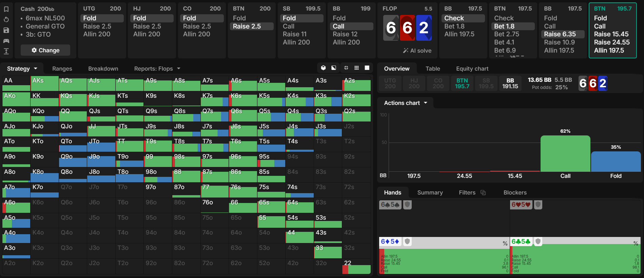Image resolution: width=644 pixels, height=278 pixels.
Task: Click the green Call bar in chart
Action: (565, 153)
